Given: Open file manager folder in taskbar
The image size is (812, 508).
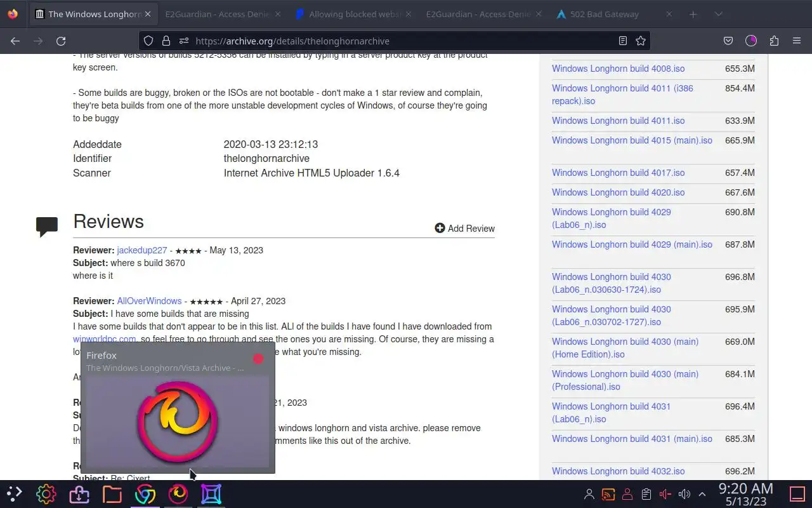Looking at the screenshot, I should tap(112, 494).
